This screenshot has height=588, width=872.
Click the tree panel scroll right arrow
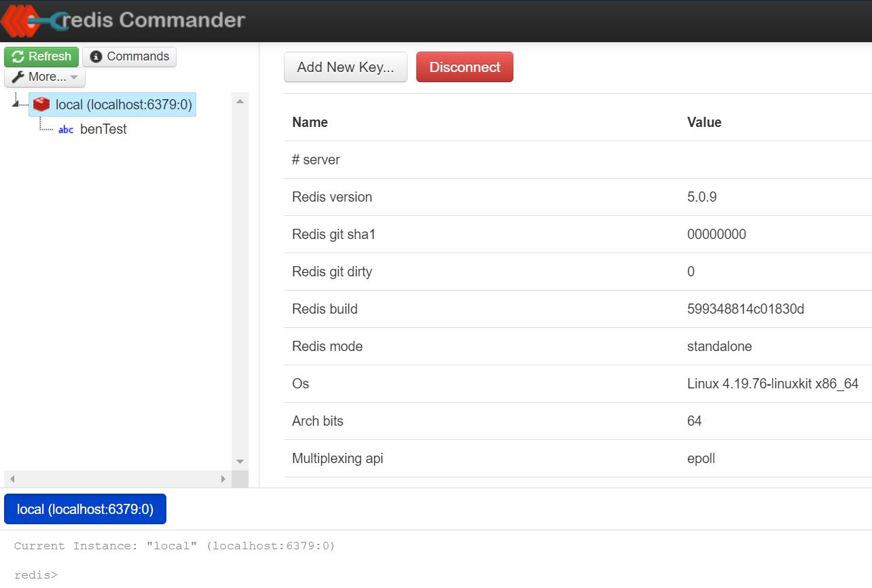coord(223,479)
